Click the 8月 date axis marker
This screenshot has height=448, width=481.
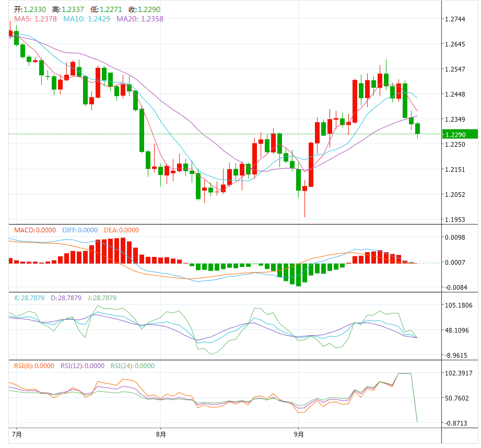pos(160,434)
